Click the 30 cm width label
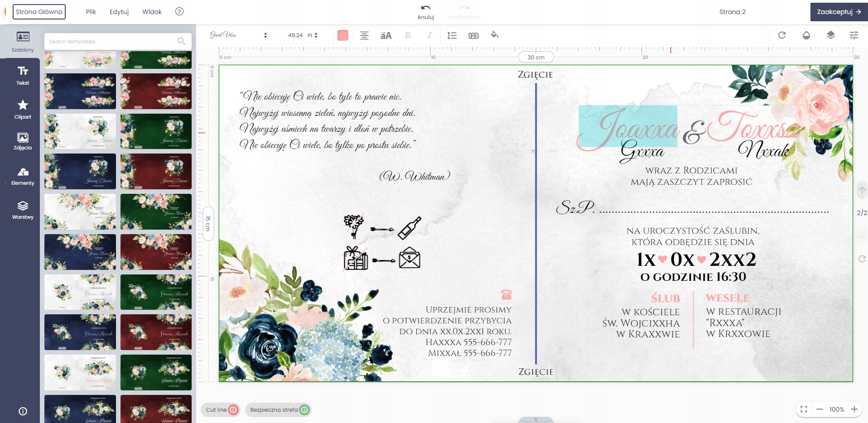This screenshot has height=423, width=868. click(x=536, y=57)
